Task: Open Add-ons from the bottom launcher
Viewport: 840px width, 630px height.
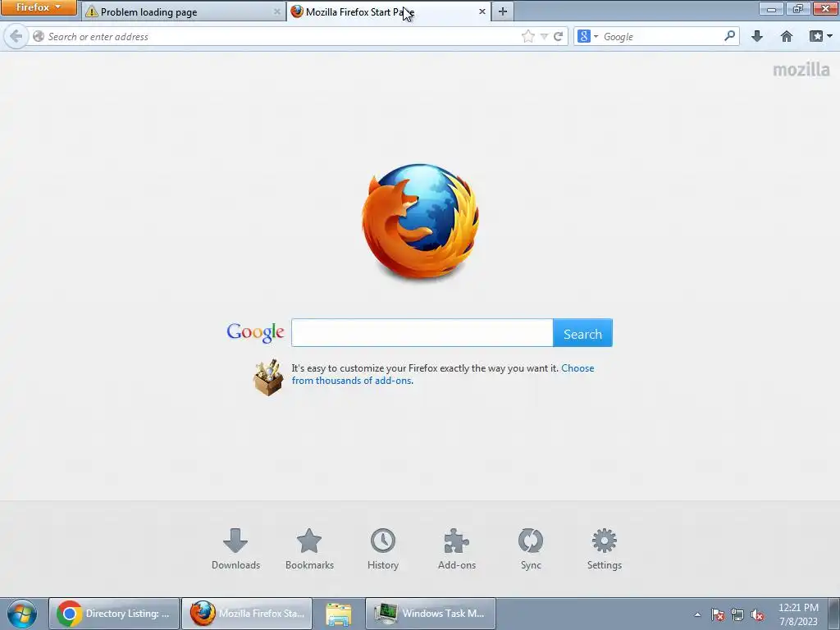Action: coord(457,549)
